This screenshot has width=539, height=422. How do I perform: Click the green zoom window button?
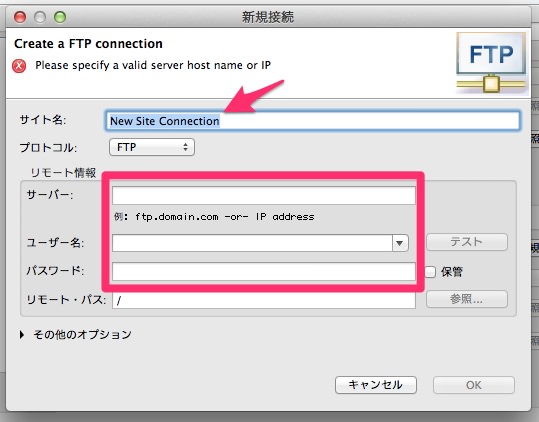pyautogui.click(x=60, y=17)
